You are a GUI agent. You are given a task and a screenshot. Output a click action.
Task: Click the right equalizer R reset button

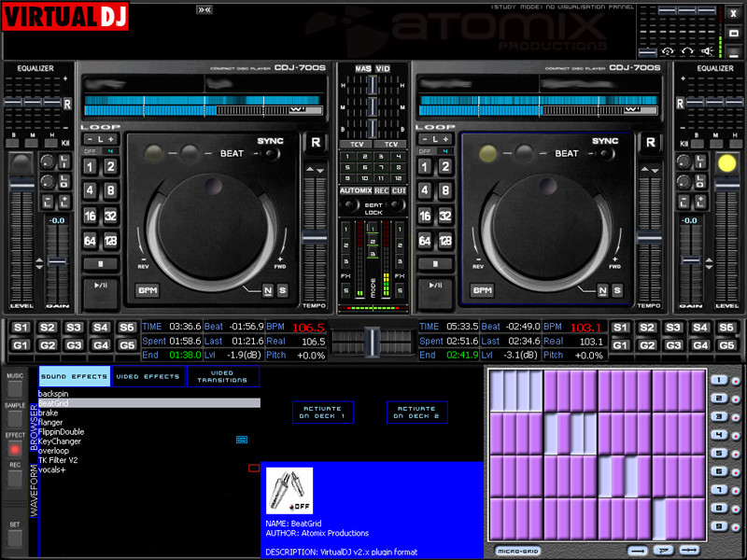point(680,104)
